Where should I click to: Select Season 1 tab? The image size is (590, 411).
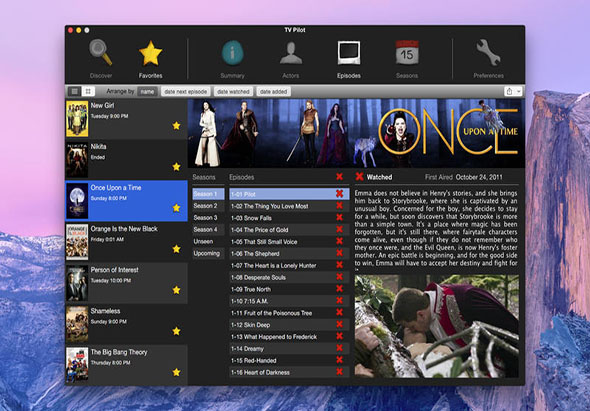click(208, 194)
